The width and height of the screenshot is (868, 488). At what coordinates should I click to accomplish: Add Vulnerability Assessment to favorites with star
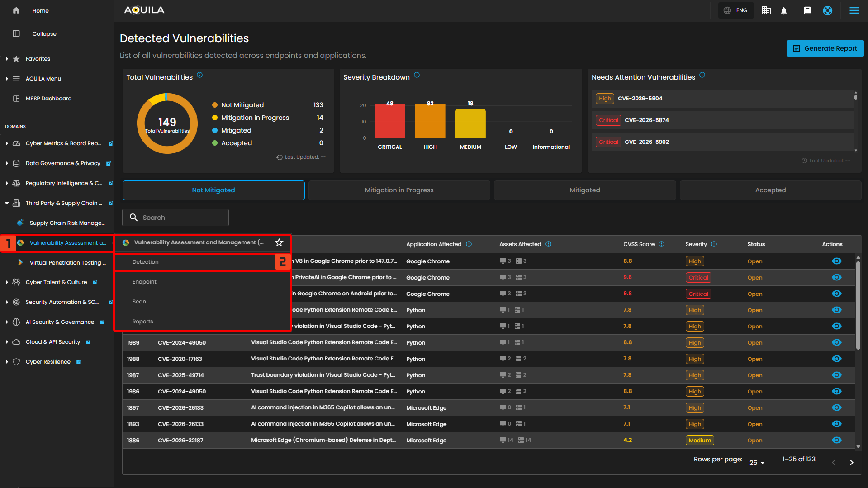(279, 242)
